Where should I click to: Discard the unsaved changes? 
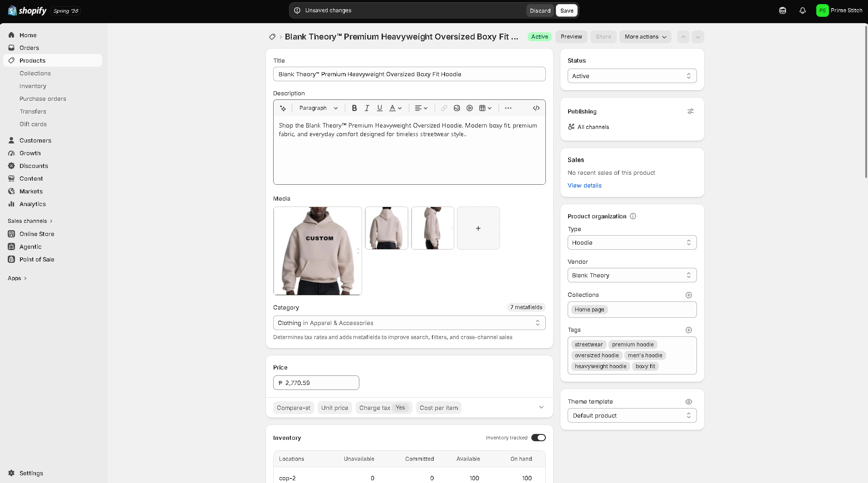[x=540, y=10]
